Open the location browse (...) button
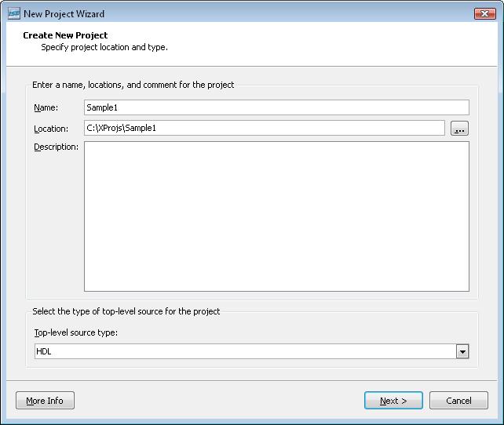Viewport: 504px width, 425px height. (x=459, y=129)
